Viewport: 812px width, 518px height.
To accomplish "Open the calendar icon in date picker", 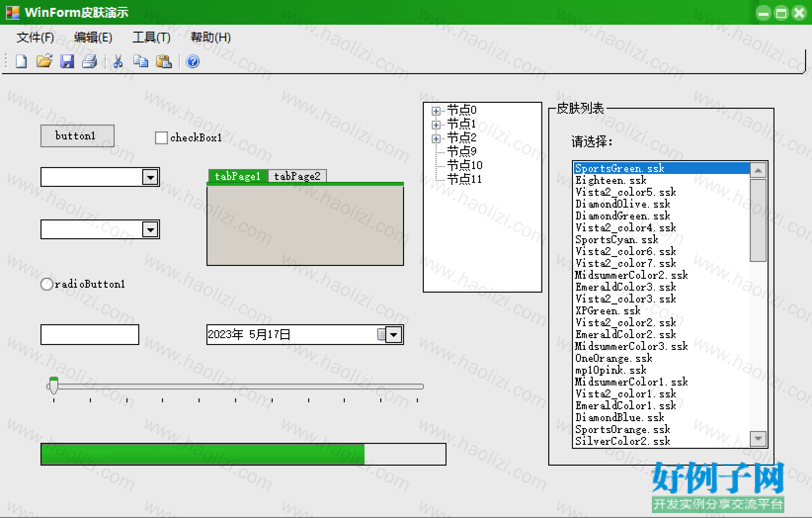I will [x=381, y=335].
